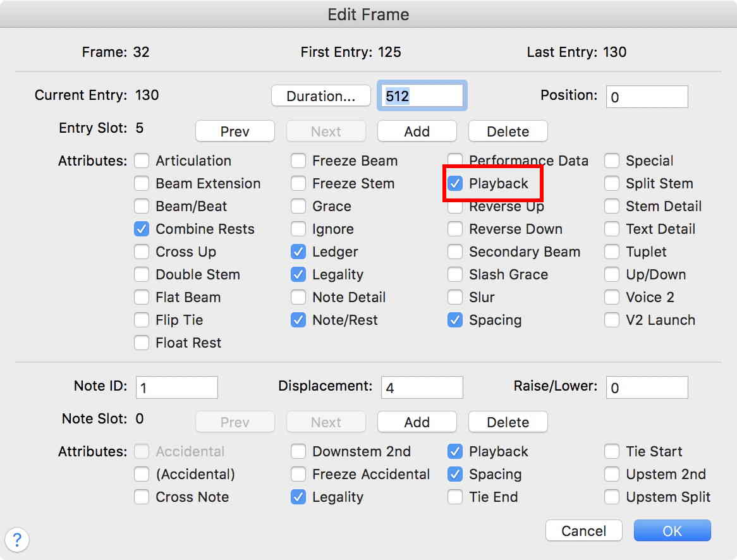
Task: Click the Note ID field
Action: click(176, 387)
